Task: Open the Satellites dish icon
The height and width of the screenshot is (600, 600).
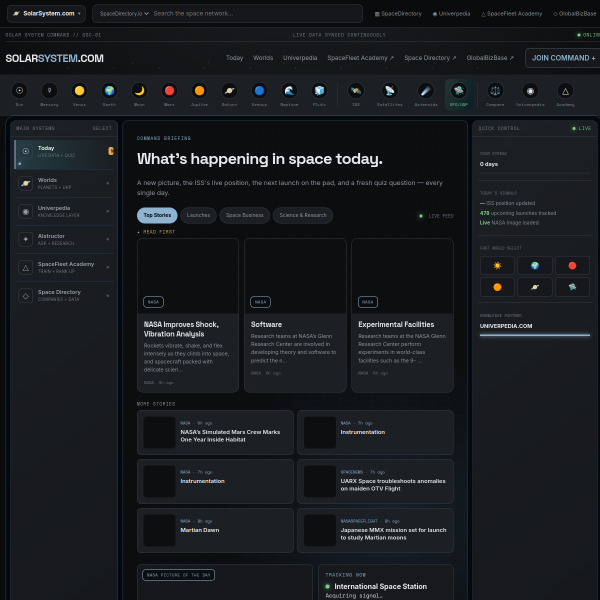Action: (390, 94)
